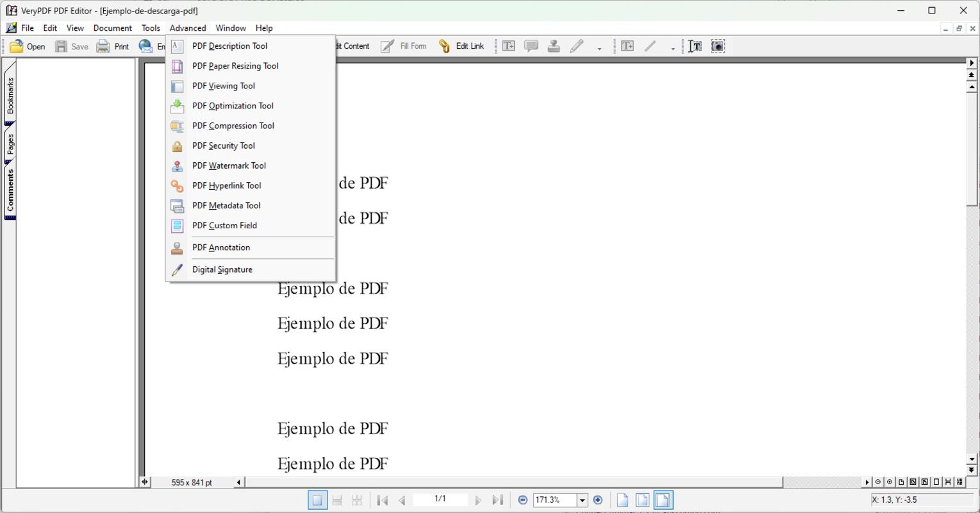Screen dimensions: 980x513
Task: Open the PDF Hyperlink Tool
Action: (x=250, y=185)
